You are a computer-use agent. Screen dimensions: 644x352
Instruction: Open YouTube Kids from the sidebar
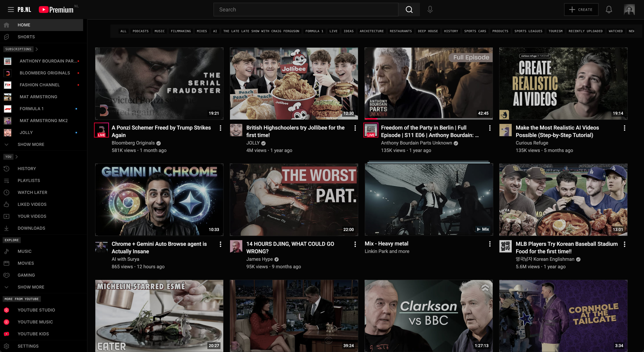click(33, 334)
